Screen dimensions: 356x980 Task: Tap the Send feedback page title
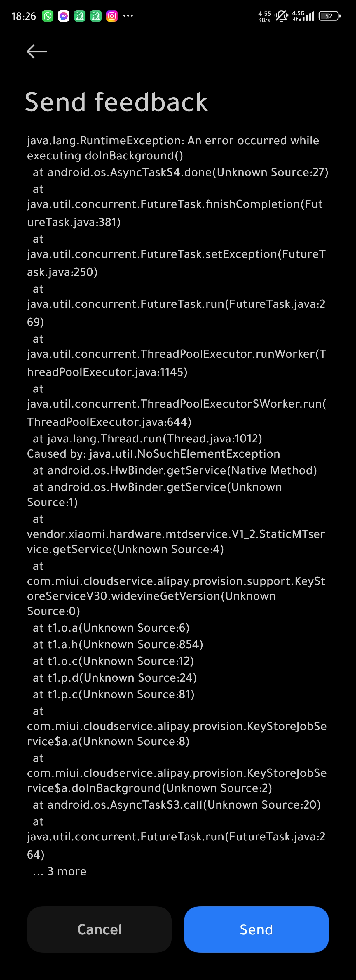116,102
